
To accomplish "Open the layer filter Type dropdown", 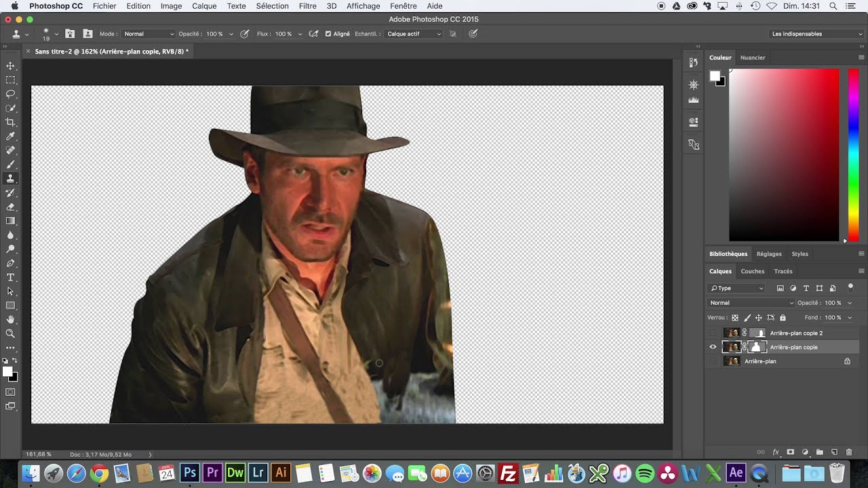I will 737,288.
